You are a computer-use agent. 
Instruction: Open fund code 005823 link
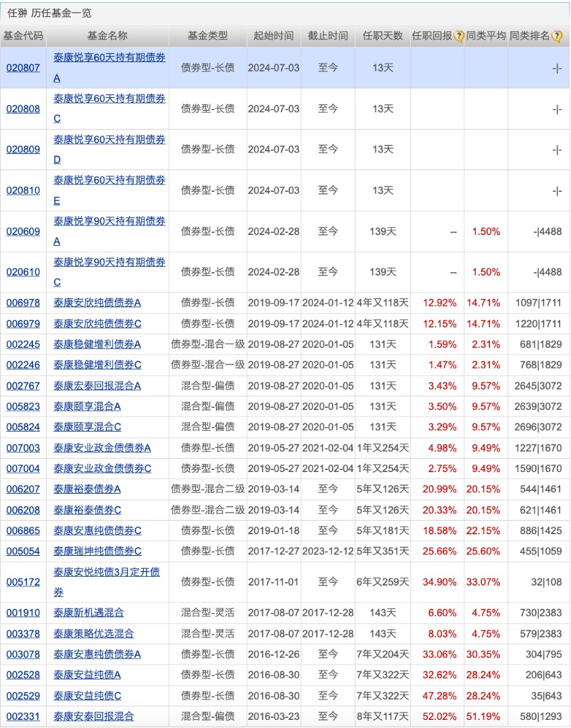point(23,407)
